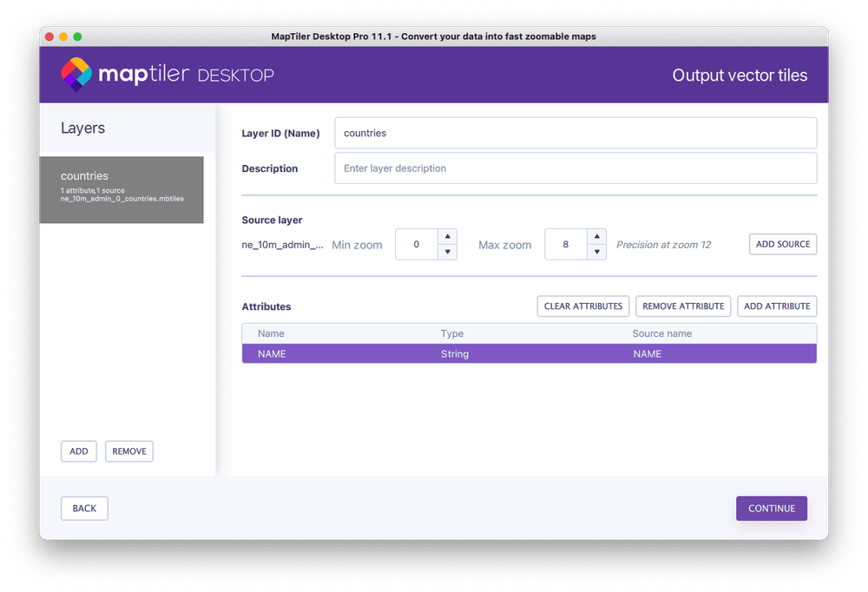Decrement Max zoom with the down arrow
868x592 pixels.
tap(596, 252)
